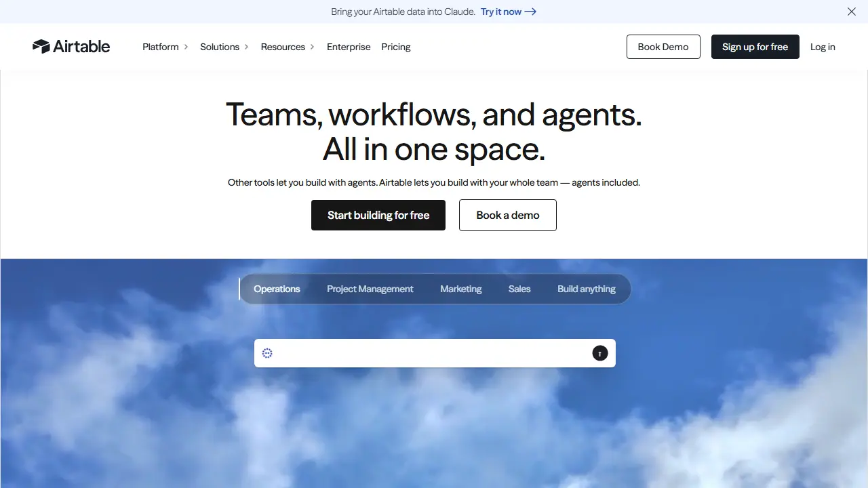This screenshot has height=488, width=868.
Task: Submit prompt with the round arrow button
Action: click(x=600, y=353)
